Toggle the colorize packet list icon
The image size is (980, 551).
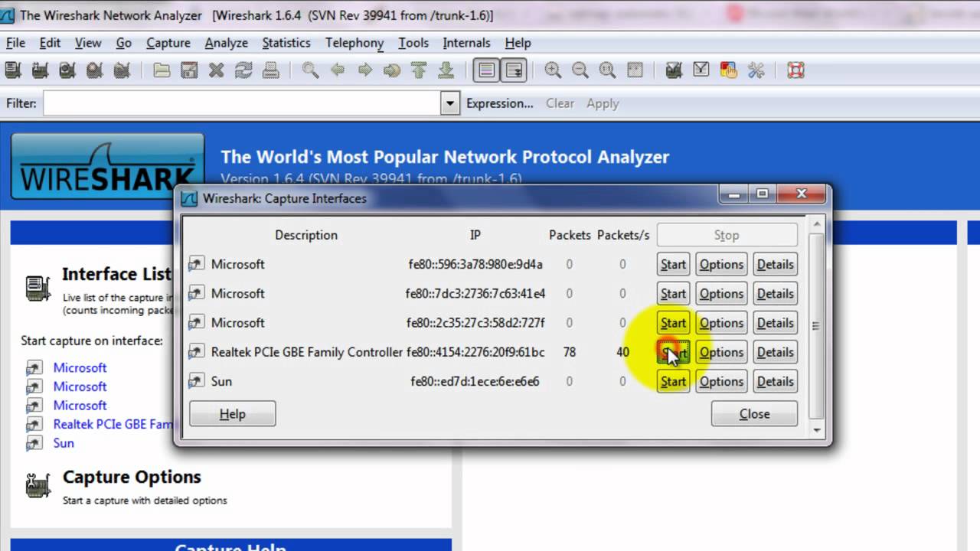click(486, 70)
